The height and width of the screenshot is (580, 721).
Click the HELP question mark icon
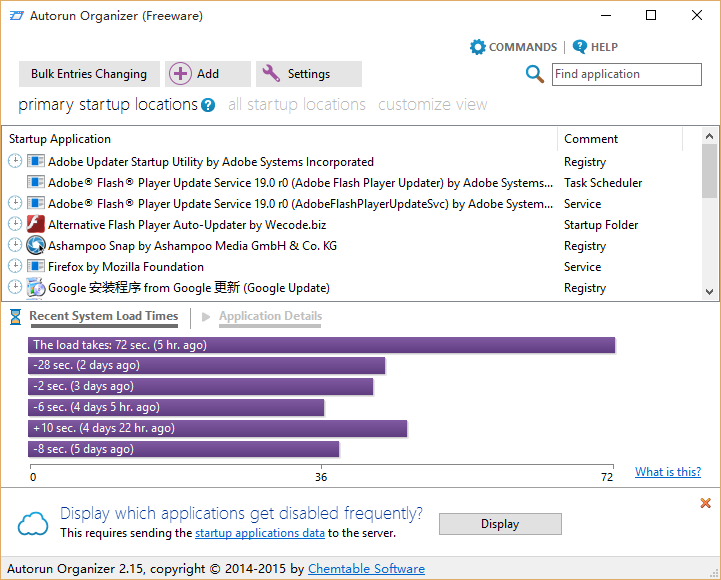coord(580,47)
